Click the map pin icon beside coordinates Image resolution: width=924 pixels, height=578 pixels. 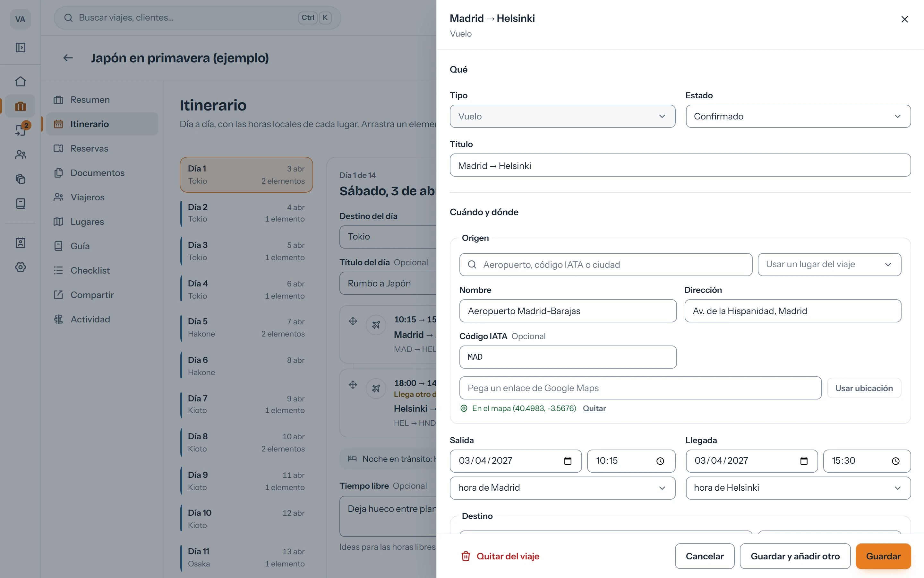point(464,408)
